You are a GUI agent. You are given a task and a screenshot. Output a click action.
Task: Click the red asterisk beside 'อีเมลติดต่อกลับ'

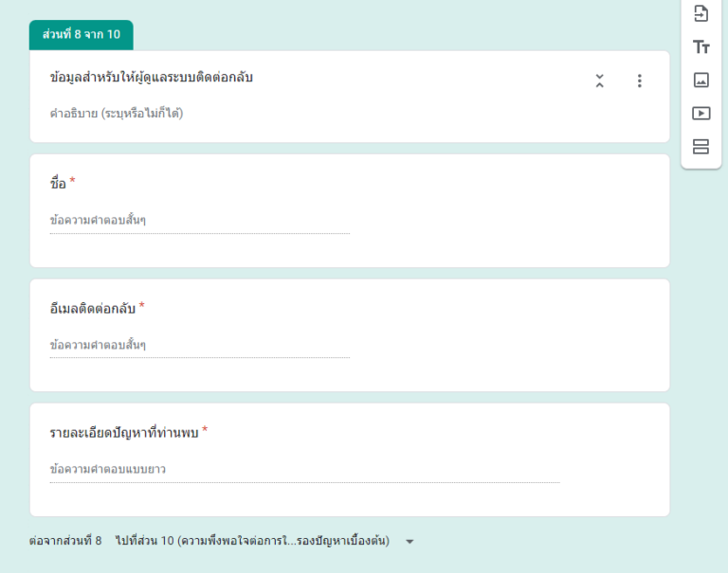(142, 306)
